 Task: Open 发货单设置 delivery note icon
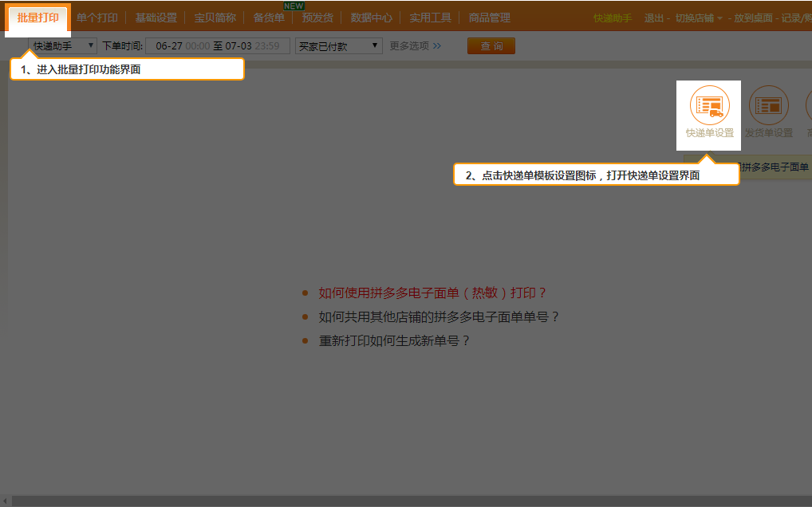[x=768, y=105]
